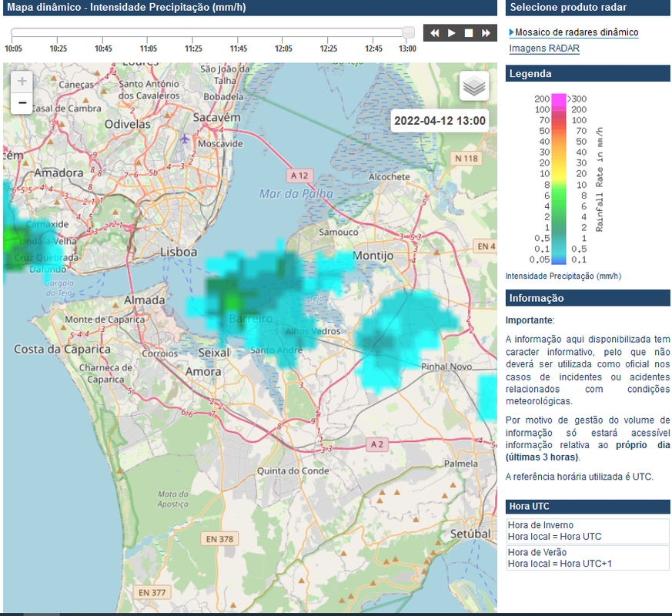Viewport: 672px width, 616px height.
Task: Click the 2022-04-12 13:00 timestamp label
Action: tap(440, 120)
